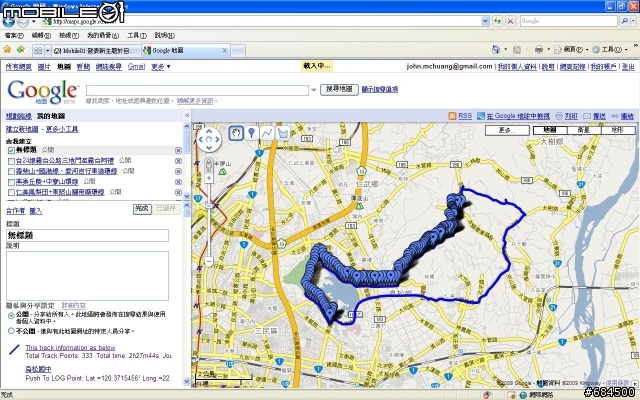Screen dimensions: 640x400
Task: Uncheck the 無標題 map checkbox
Action: [x=11, y=150]
